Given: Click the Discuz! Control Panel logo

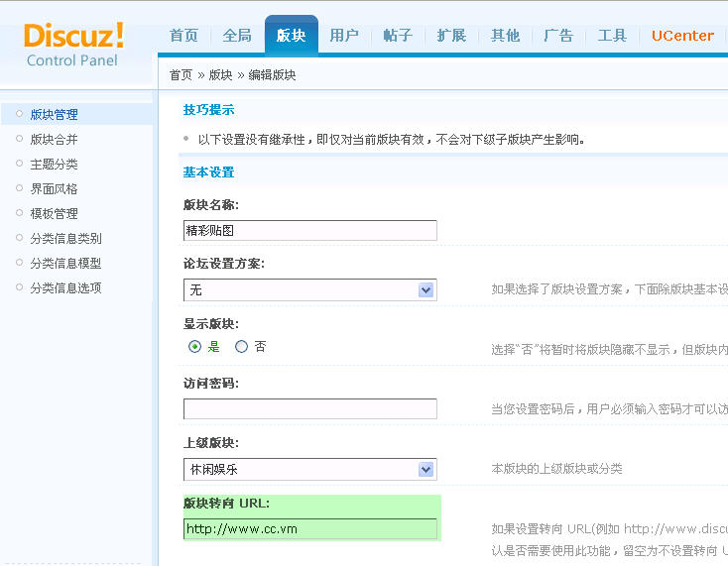Looking at the screenshot, I should (x=73, y=45).
